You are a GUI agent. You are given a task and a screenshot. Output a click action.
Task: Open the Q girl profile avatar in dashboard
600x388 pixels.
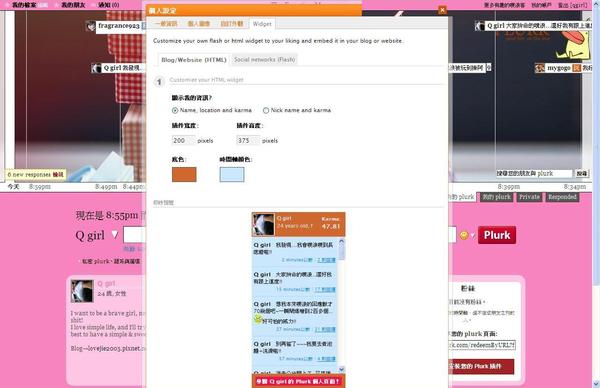pyautogui.click(x=82, y=292)
